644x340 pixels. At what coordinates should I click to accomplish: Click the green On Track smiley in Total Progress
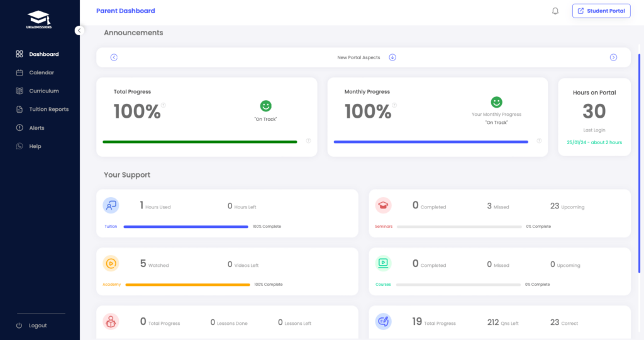point(265,106)
